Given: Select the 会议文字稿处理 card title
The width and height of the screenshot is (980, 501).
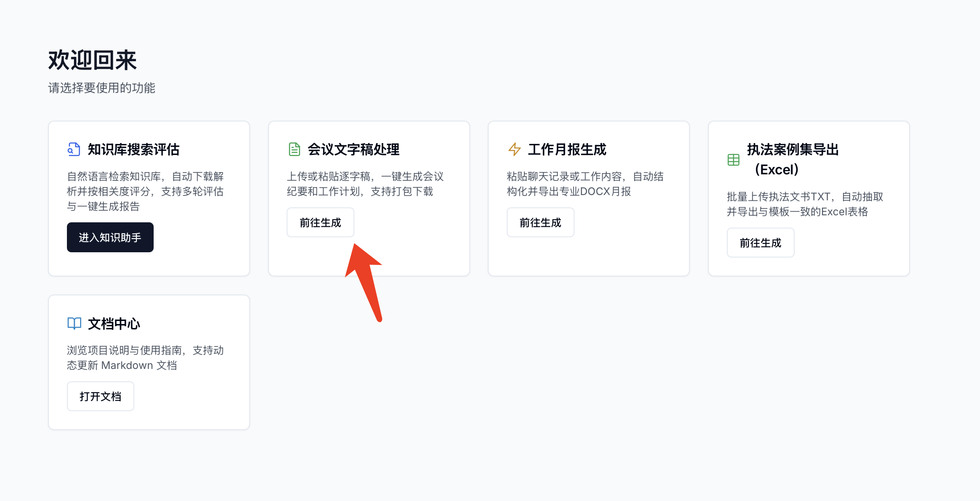Looking at the screenshot, I should 354,149.
